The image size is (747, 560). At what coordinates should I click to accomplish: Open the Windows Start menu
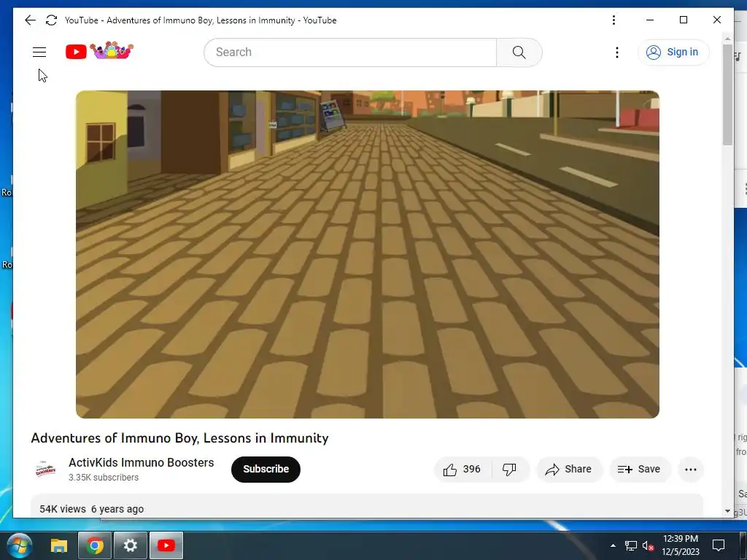19,545
